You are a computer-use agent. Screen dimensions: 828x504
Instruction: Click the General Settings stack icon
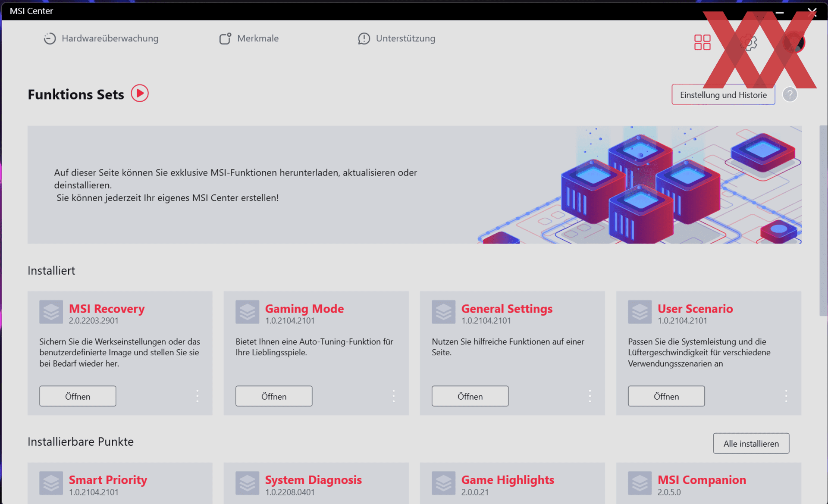tap(443, 312)
